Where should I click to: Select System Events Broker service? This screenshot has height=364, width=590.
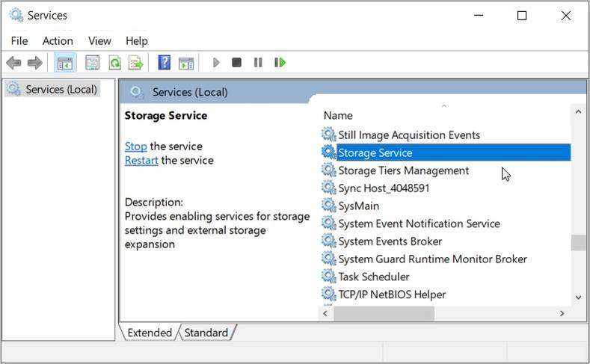[390, 241]
